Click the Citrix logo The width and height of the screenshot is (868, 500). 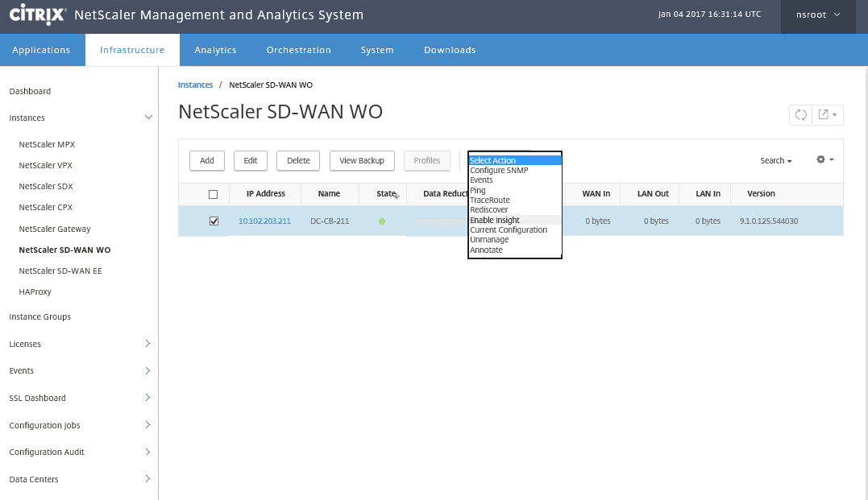click(x=38, y=14)
